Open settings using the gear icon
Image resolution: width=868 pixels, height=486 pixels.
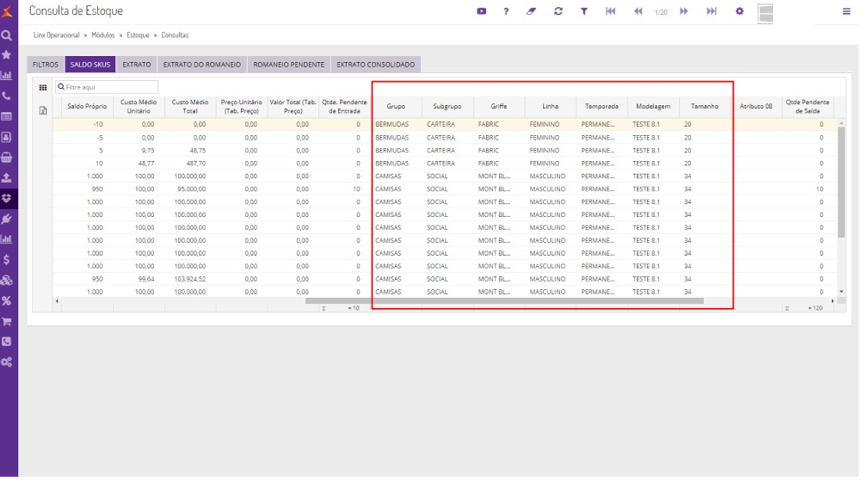739,12
